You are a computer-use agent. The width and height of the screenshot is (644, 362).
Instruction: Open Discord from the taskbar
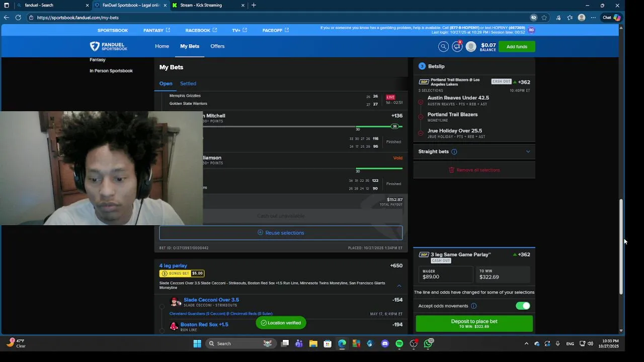click(385, 343)
